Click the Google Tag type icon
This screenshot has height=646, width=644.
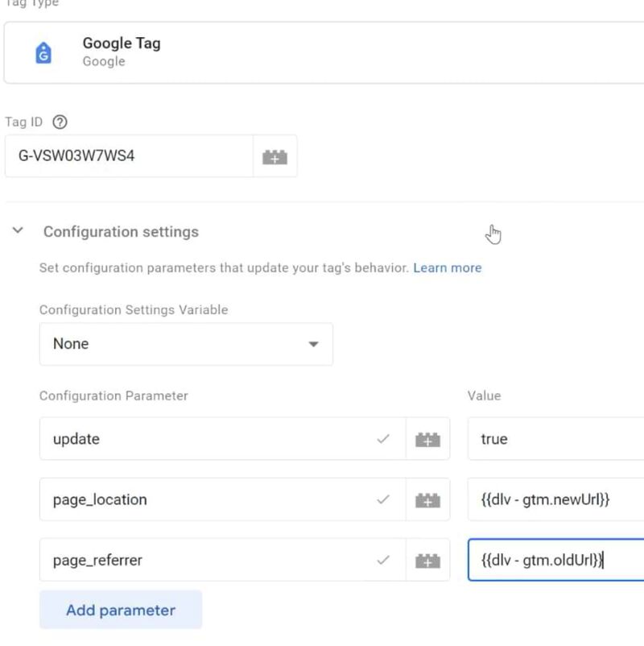43,53
